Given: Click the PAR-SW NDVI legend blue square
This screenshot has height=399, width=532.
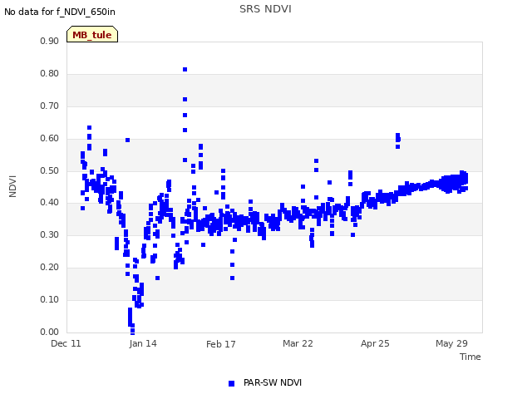Looking at the screenshot, I should (x=231, y=383).
